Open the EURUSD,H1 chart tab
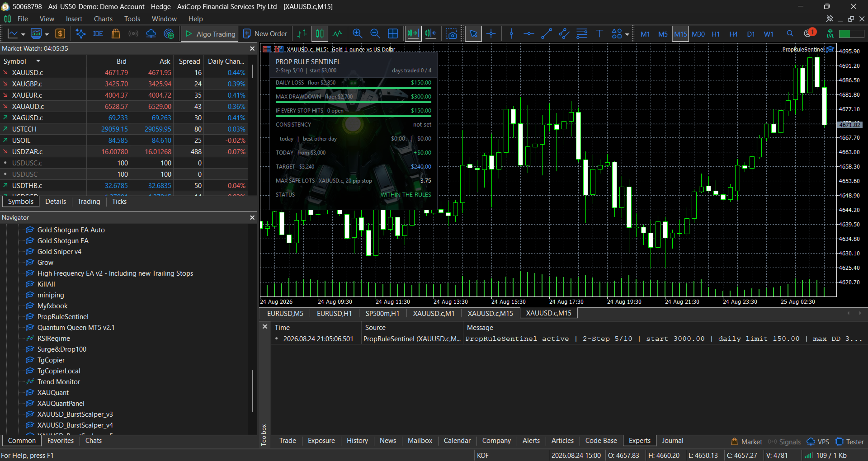This screenshot has width=868, height=461. [334, 313]
